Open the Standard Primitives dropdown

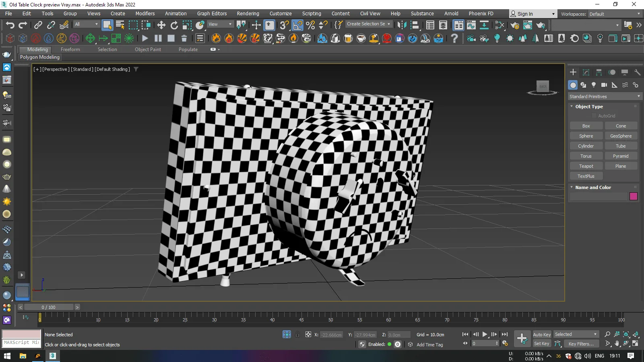click(x=604, y=97)
